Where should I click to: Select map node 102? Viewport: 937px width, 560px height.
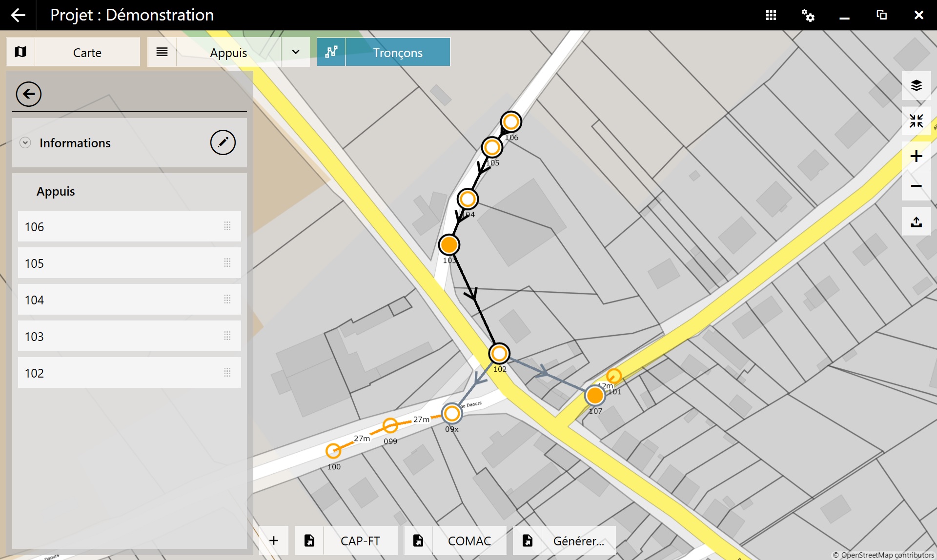(499, 353)
